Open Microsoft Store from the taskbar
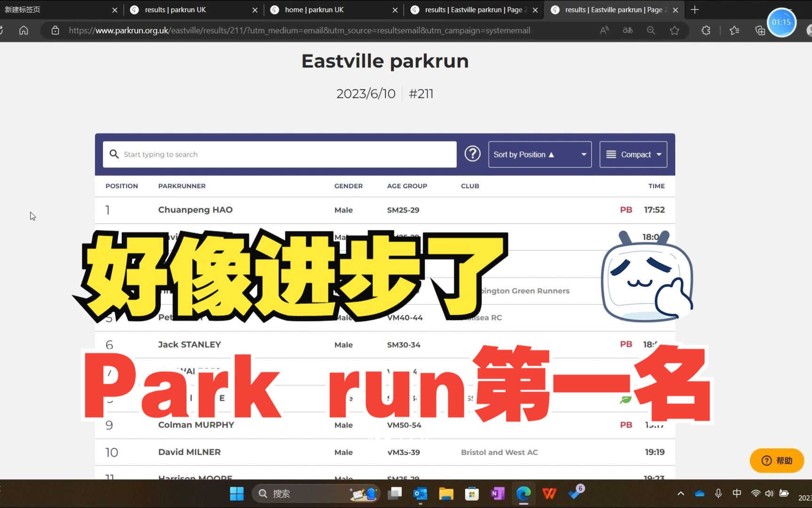 click(472, 493)
